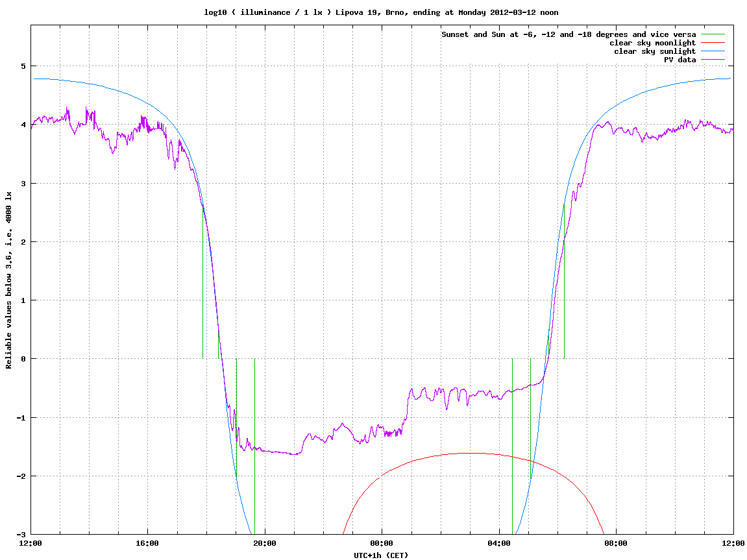747x560 pixels.
Task: Click the y-axis tick label 2
Action: point(23,242)
